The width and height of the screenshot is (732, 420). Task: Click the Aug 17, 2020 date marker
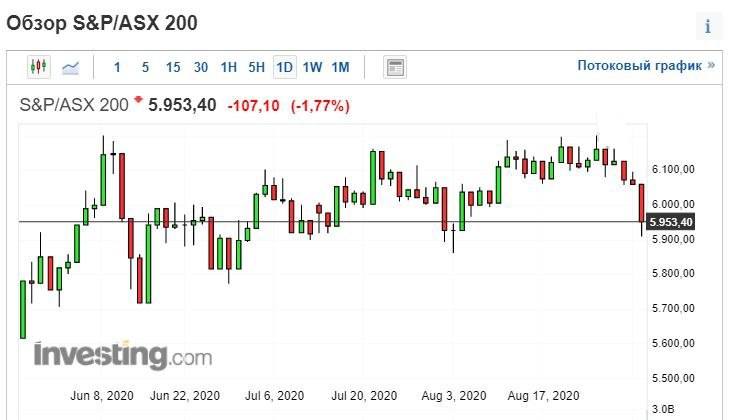pos(545,395)
